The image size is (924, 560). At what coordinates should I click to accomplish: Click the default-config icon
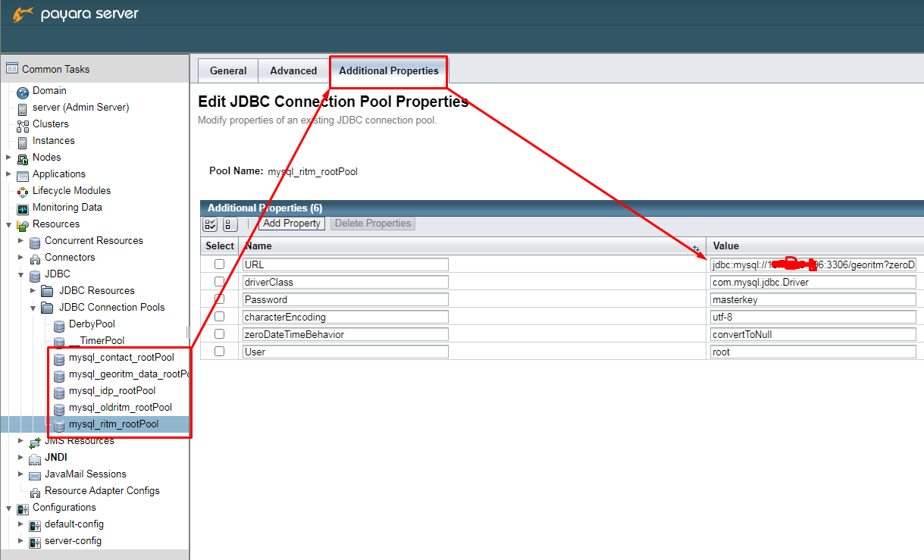coord(35,524)
